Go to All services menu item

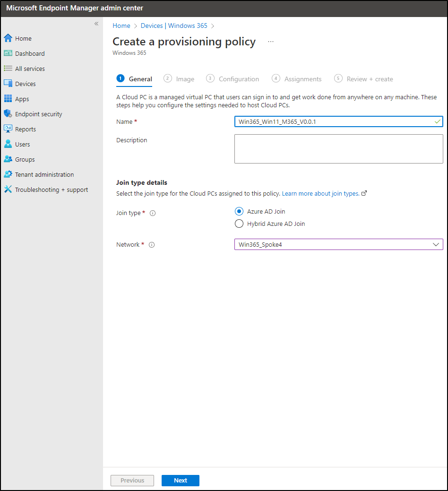coord(30,69)
